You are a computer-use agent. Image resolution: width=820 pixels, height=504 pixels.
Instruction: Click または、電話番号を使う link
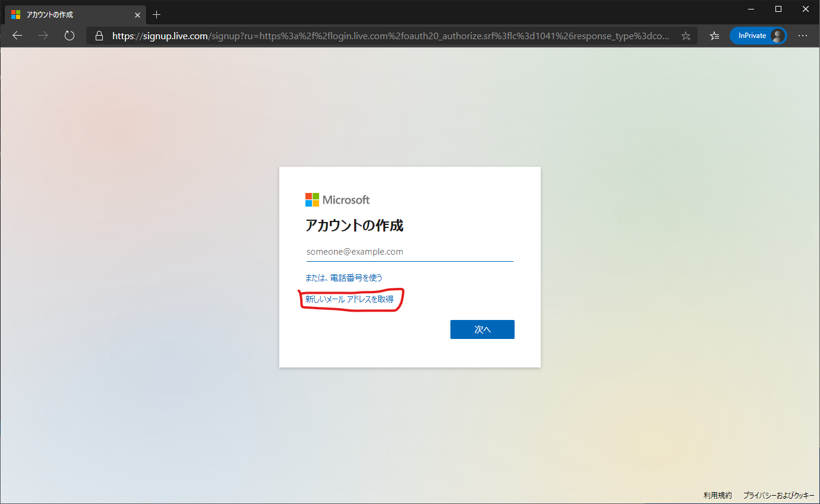point(344,277)
